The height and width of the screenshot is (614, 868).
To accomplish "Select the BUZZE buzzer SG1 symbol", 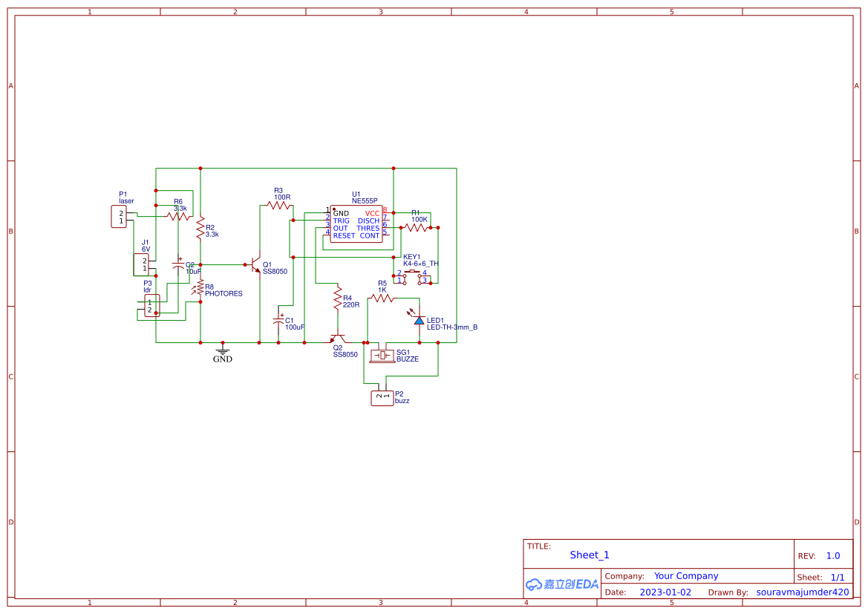I will click(382, 355).
